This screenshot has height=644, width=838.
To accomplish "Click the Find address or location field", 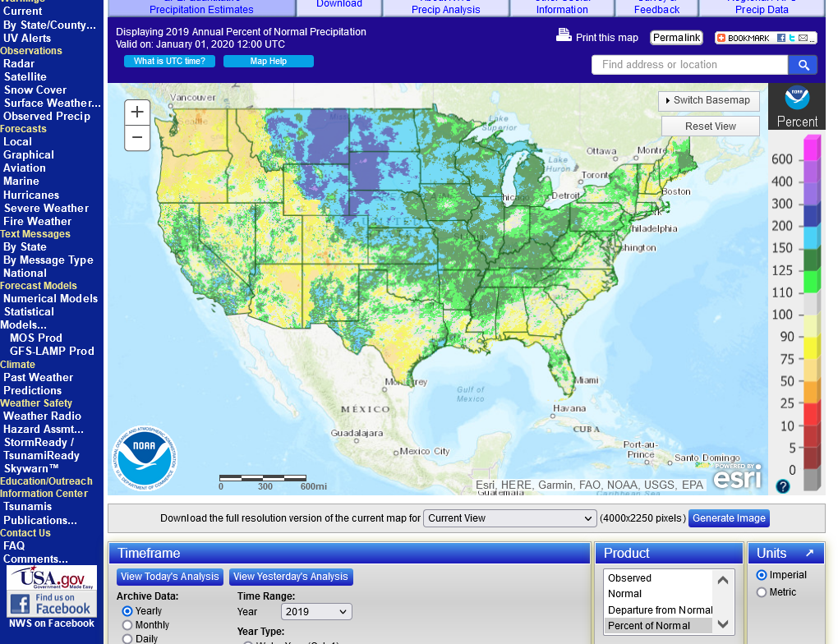I will (689, 65).
